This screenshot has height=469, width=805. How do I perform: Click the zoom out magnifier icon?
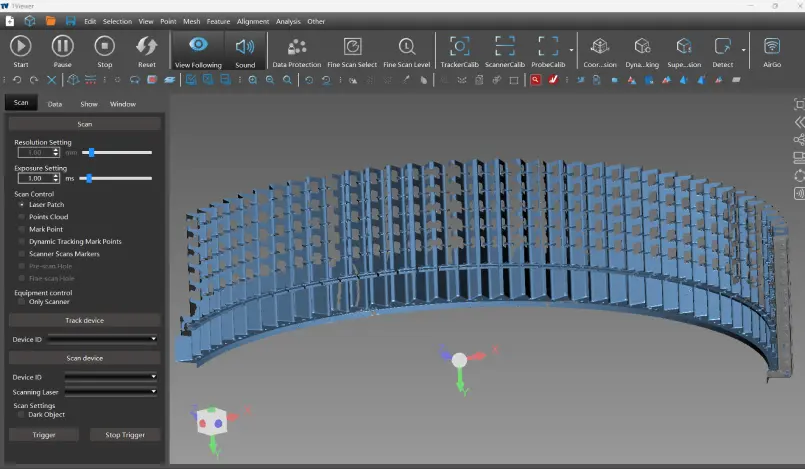[x=270, y=80]
